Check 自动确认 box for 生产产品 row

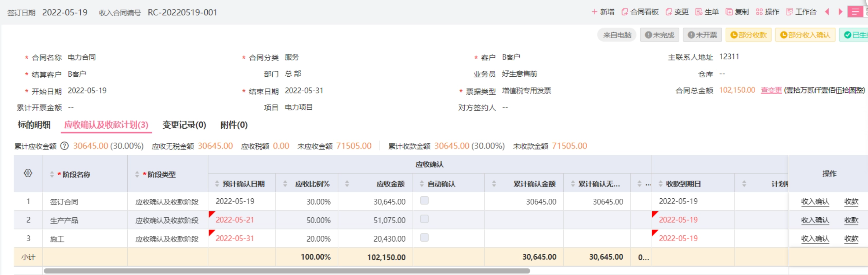point(424,219)
